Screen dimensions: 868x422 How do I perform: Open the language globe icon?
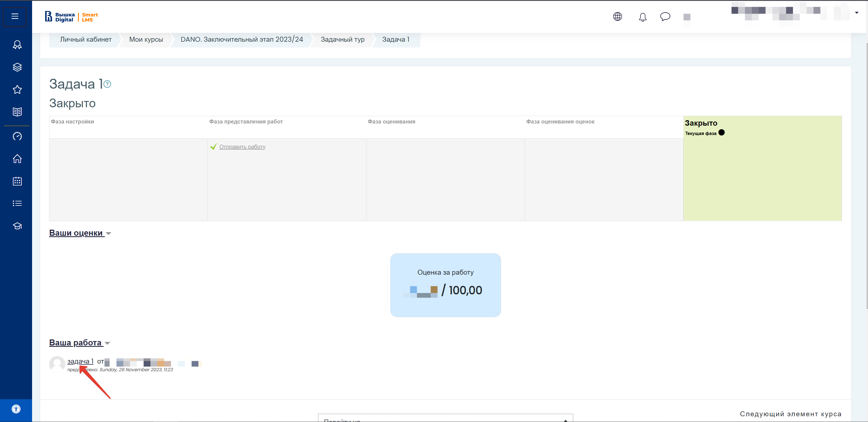click(x=617, y=16)
